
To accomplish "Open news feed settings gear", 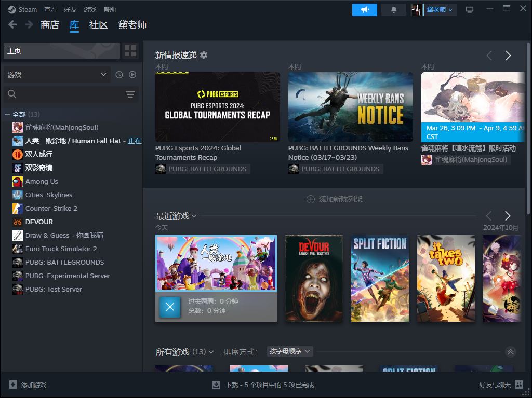I will pyautogui.click(x=204, y=55).
